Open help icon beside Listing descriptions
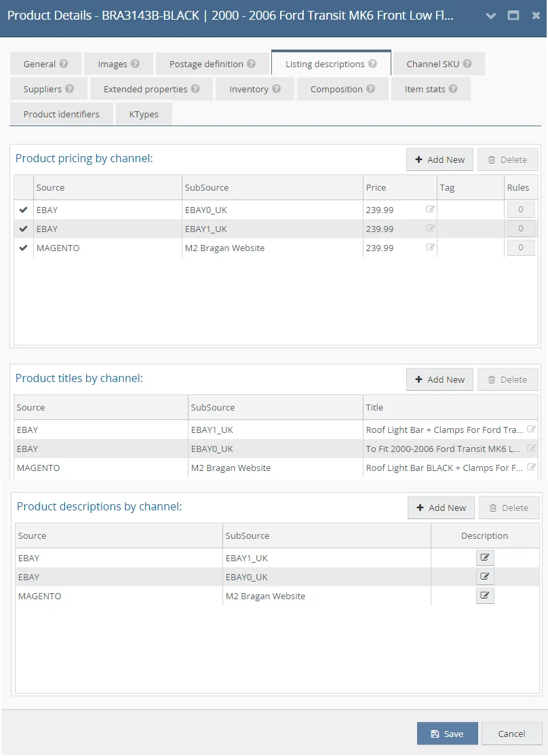 pos(372,64)
